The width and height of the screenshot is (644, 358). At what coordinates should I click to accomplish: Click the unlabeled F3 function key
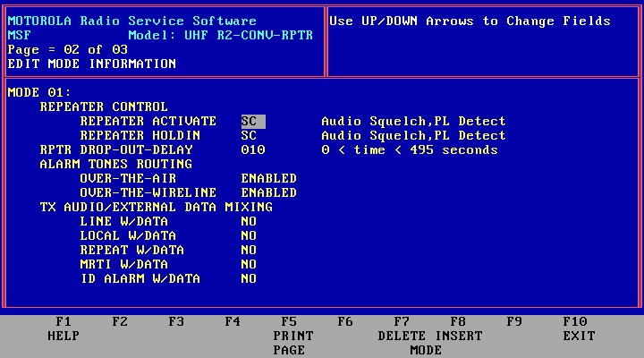pyautogui.click(x=176, y=321)
